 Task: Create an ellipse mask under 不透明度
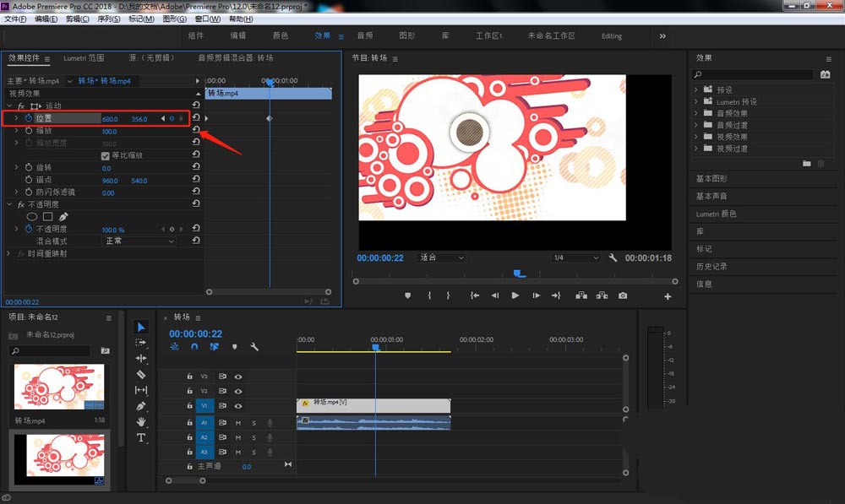[32, 216]
